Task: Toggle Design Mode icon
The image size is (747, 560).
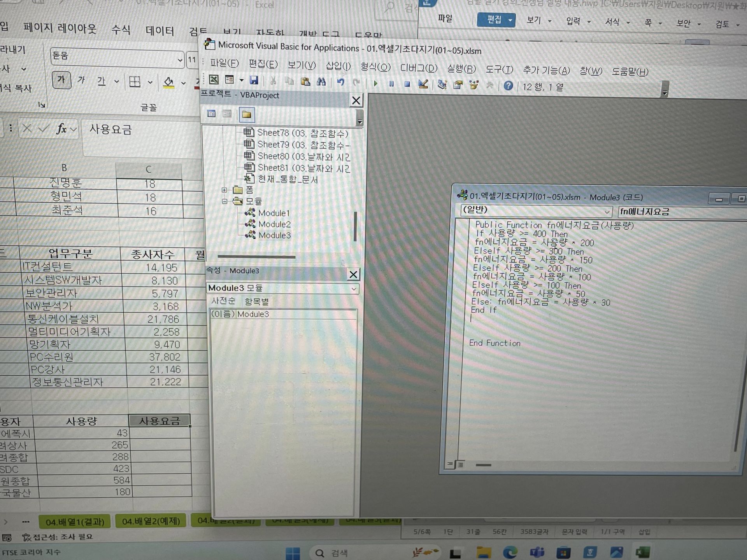Action: (x=423, y=84)
